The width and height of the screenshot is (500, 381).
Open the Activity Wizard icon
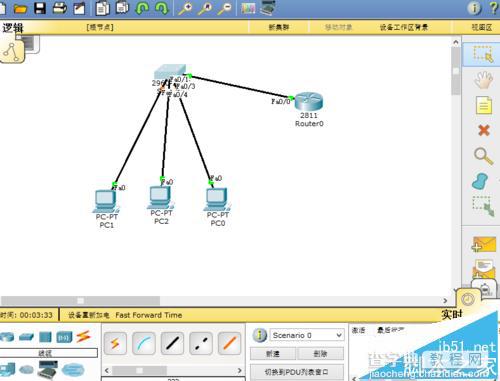click(x=79, y=8)
